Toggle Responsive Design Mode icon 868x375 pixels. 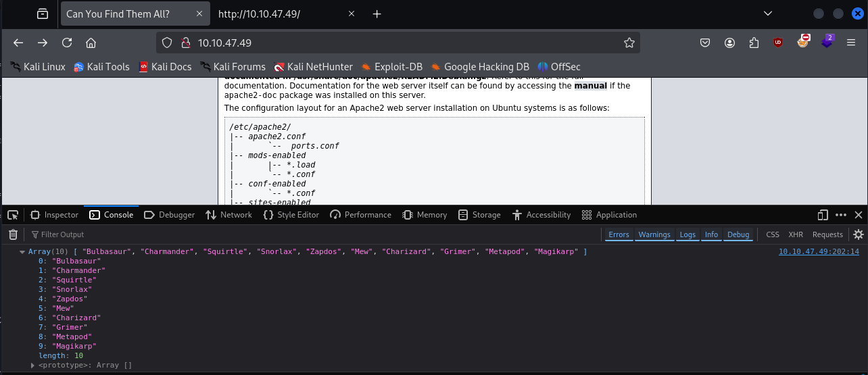(x=823, y=215)
